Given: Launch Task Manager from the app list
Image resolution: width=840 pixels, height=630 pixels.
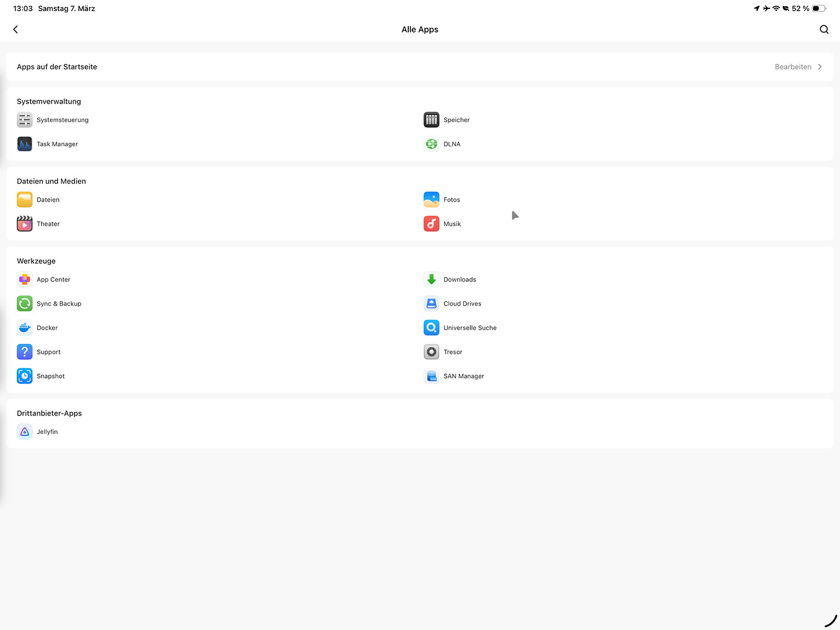Looking at the screenshot, I should (25, 144).
